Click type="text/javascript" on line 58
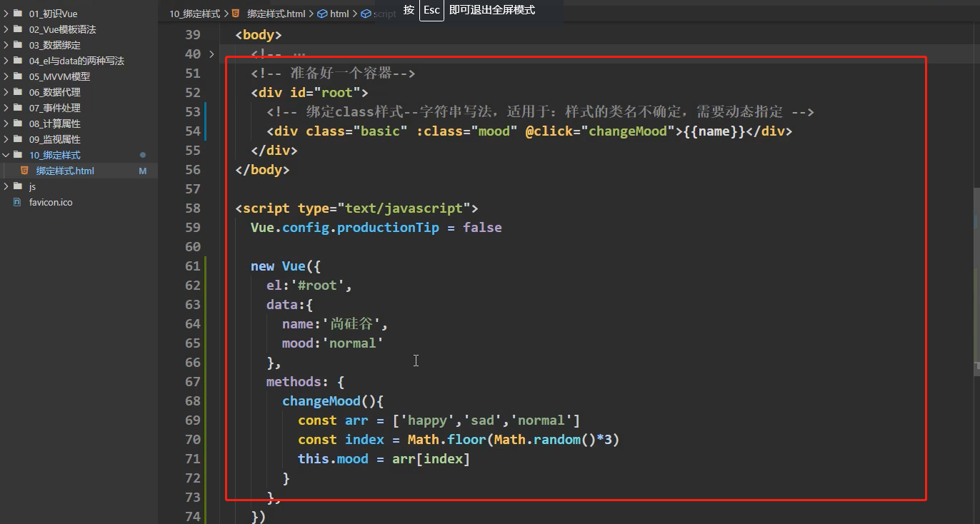Screen dimensions: 980x524 384,208
